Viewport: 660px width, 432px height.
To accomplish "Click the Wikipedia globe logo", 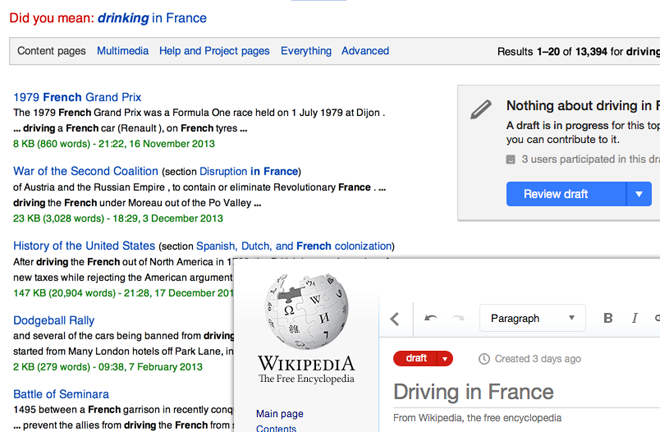I will tap(306, 312).
